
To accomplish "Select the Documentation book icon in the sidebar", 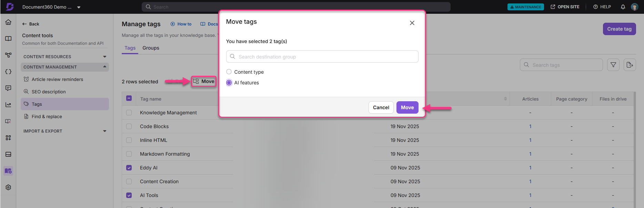I will click(x=8, y=39).
